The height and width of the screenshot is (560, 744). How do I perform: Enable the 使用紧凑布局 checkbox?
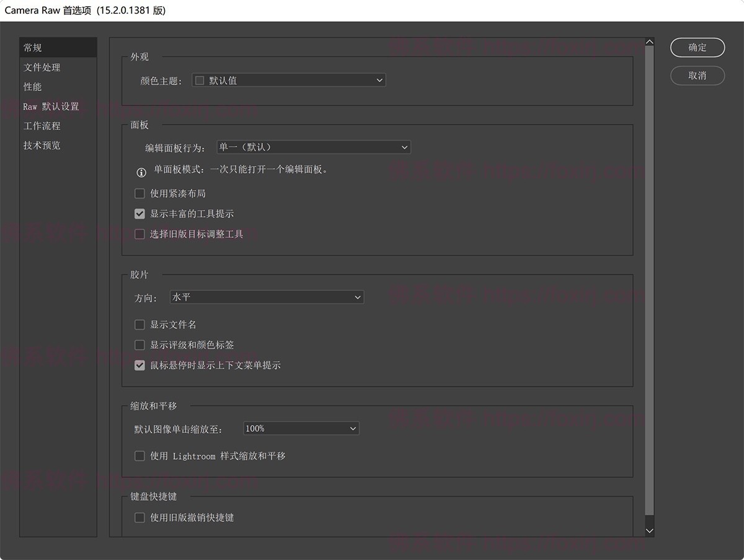click(x=139, y=193)
